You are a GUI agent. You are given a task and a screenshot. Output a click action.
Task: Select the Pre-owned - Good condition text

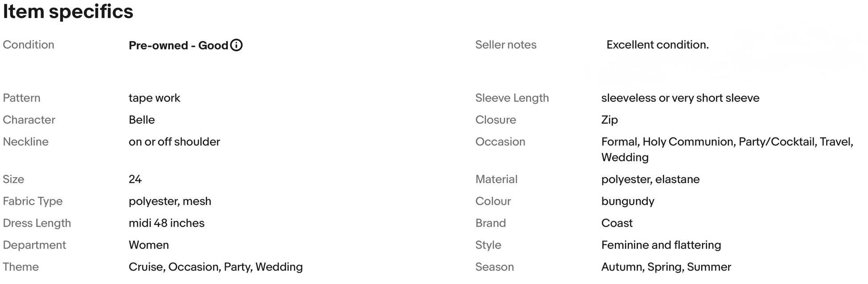point(178,46)
